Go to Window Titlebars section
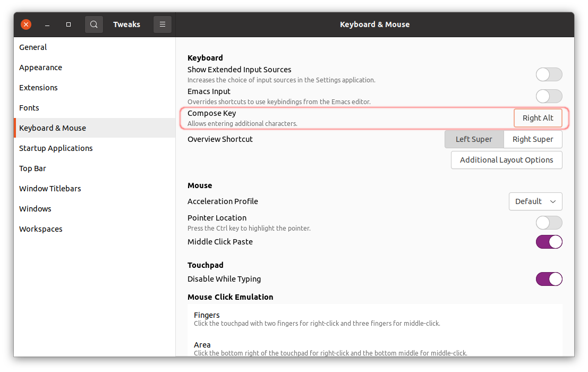Viewport: 588px width, 372px height. tap(95, 189)
